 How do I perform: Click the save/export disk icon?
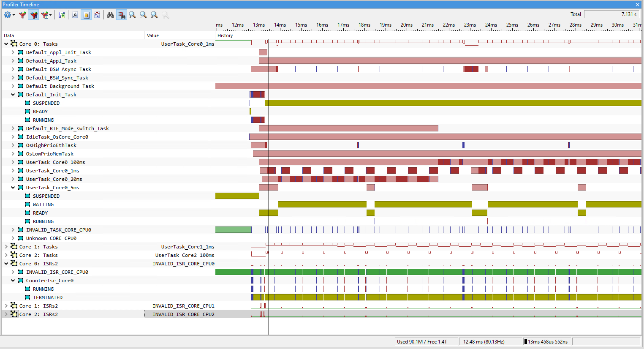pyautogui.click(x=62, y=15)
